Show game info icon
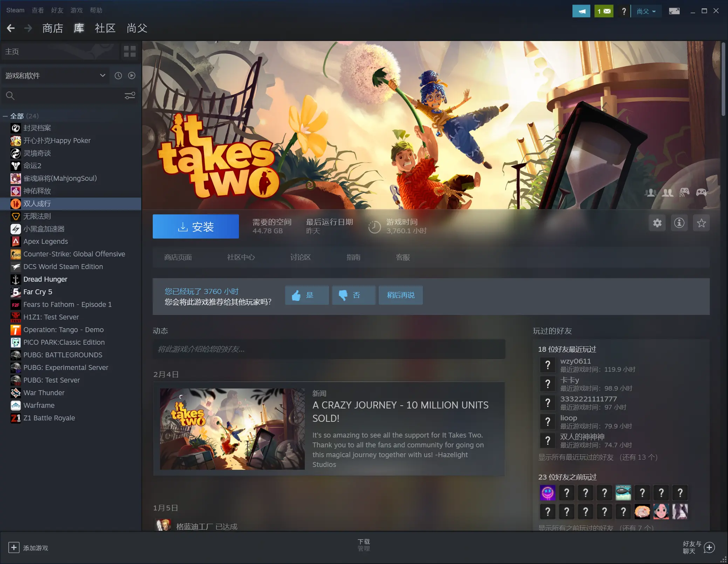Viewport: 728px width, 564px height. pyautogui.click(x=679, y=223)
